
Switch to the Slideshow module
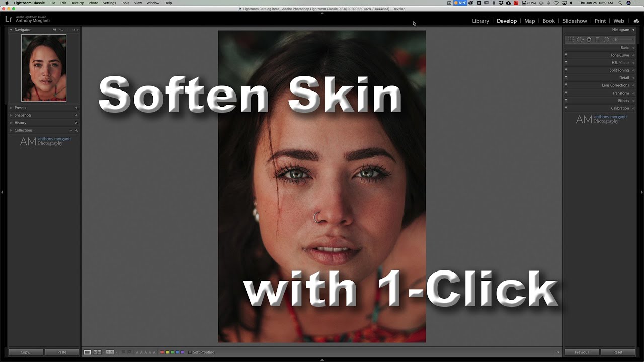coord(575,21)
